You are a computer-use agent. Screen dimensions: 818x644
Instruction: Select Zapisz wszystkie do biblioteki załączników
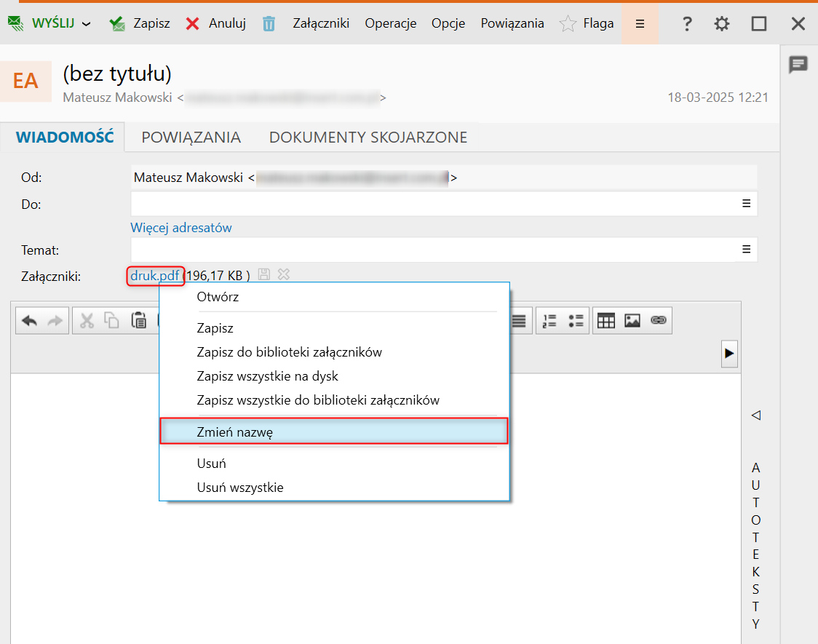tap(334, 400)
